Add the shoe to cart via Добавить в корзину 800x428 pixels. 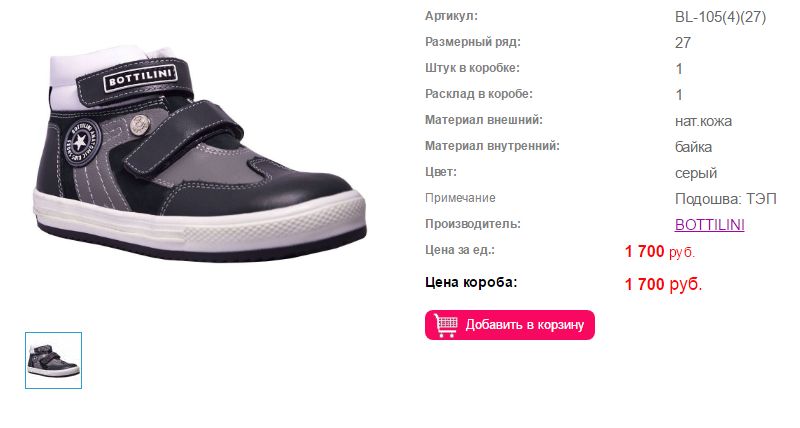(x=510, y=325)
